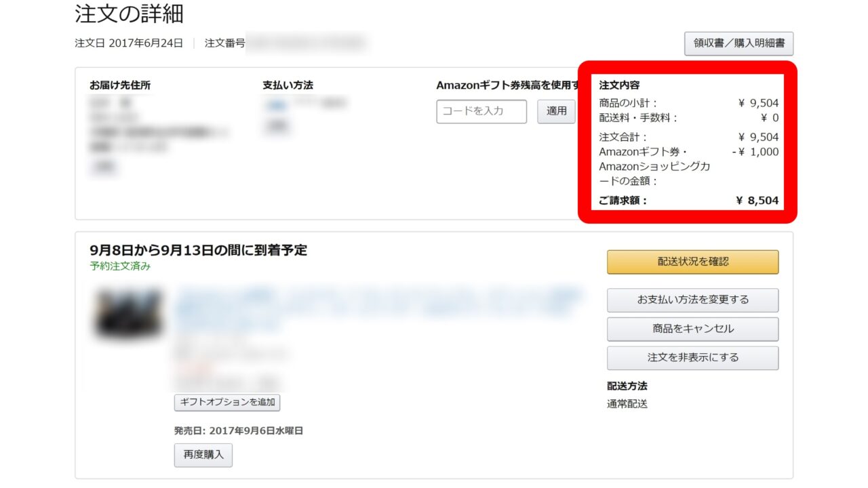The height and width of the screenshot is (488, 868).
Task: Click the blurred 注文番号 order number
Action: (307, 43)
